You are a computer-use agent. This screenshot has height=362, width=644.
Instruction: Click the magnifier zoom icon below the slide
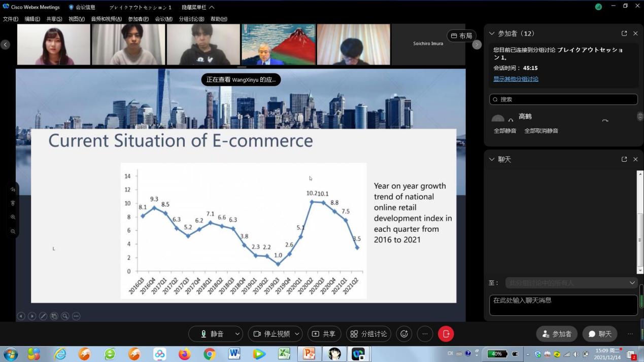[65, 316]
